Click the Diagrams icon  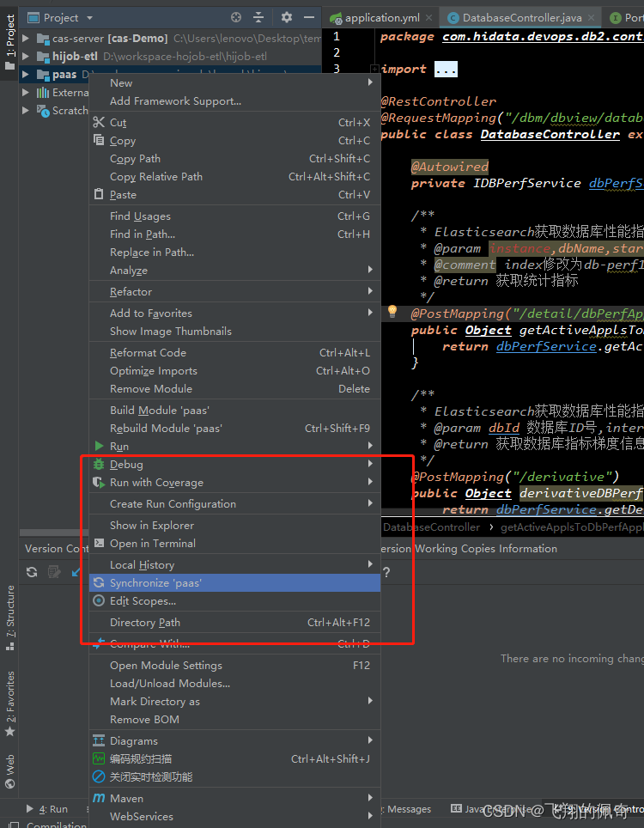pyautogui.click(x=99, y=741)
